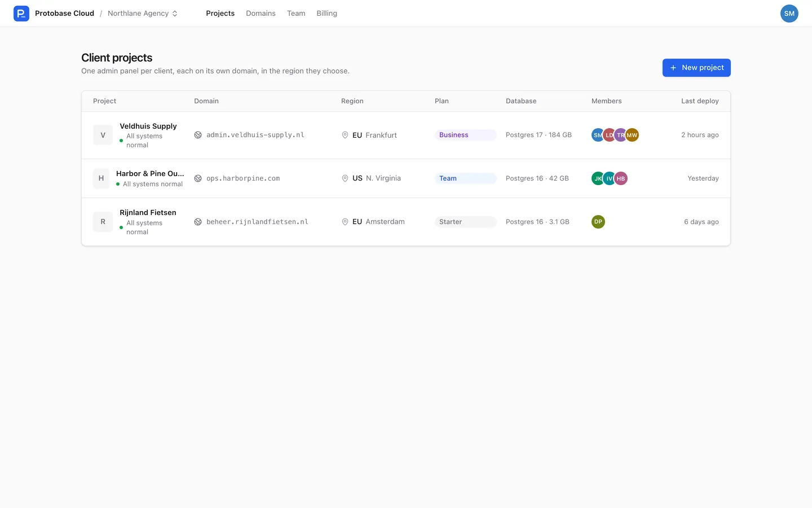Click the location pin icon beside US N. Virginia
This screenshot has width=812, height=508.
pyautogui.click(x=345, y=178)
